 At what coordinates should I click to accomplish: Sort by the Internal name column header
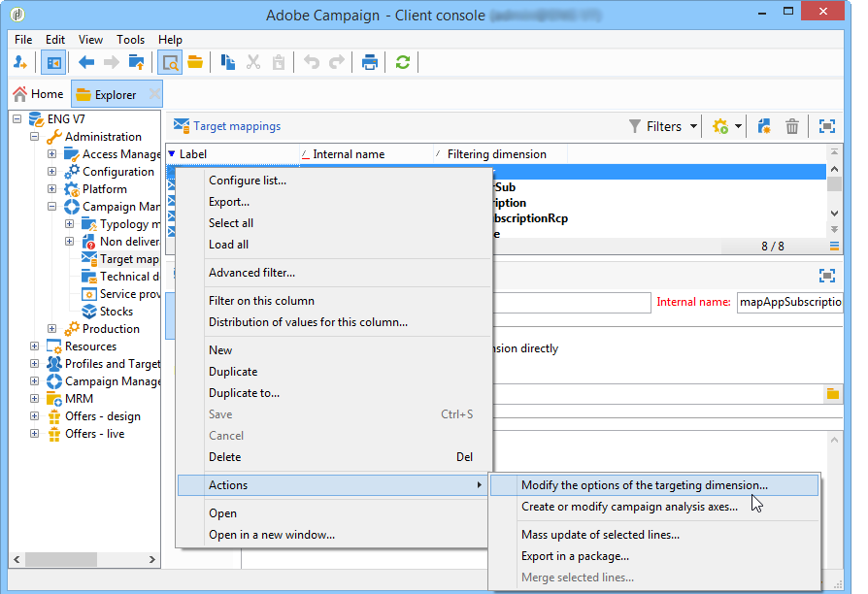click(366, 154)
